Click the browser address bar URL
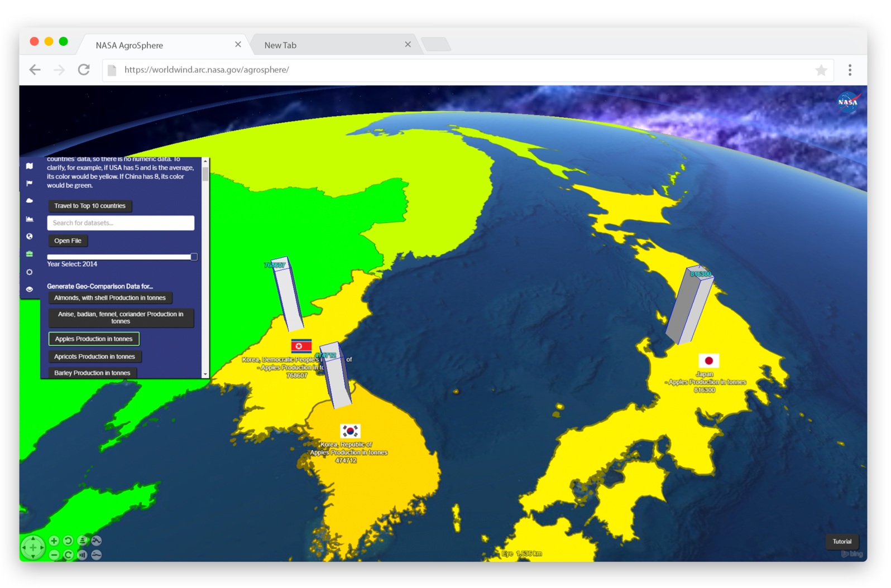 pos(207,70)
